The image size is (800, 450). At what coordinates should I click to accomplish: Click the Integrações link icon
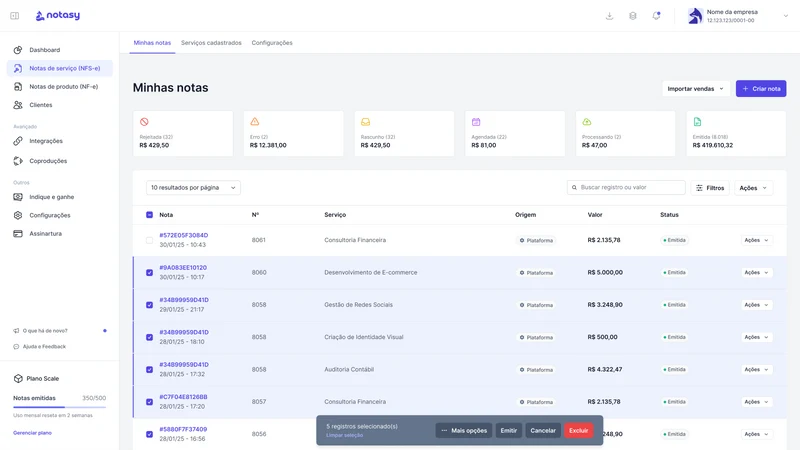click(x=18, y=141)
